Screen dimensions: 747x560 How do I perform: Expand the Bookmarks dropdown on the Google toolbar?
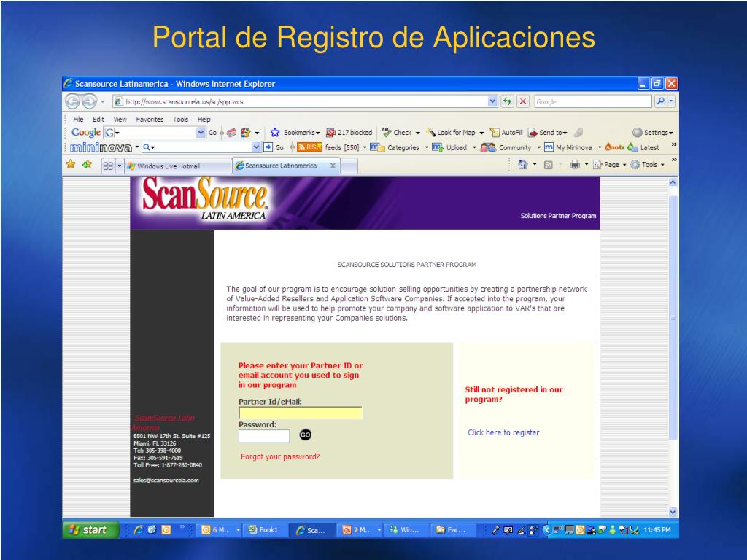click(318, 133)
